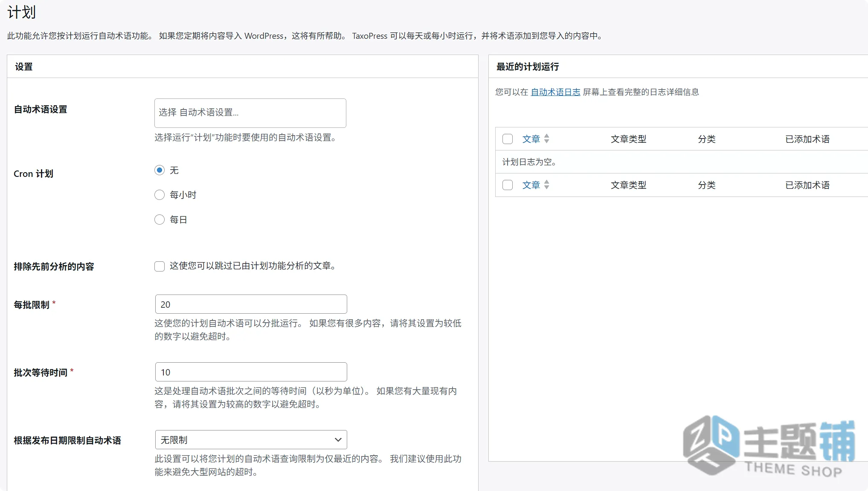The width and height of the screenshot is (868, 491).
Task: Sort by 文章 in the header row
Action: click(x=531, y=139)
